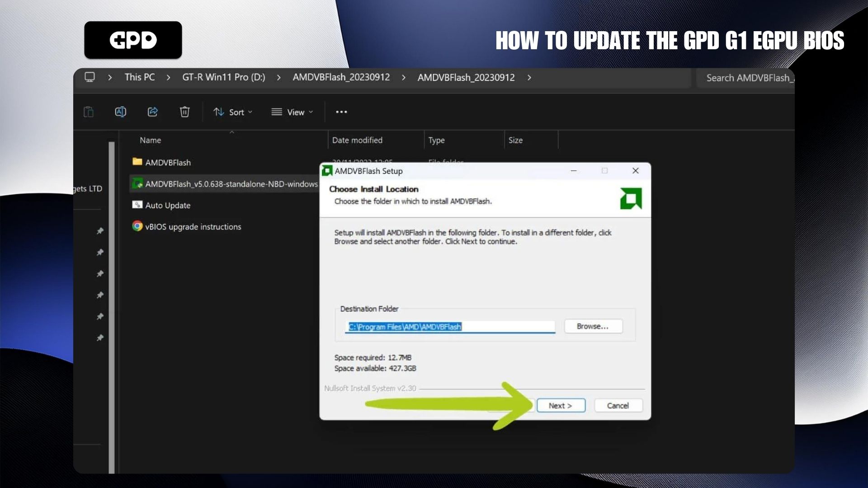Screen dimensions: 868x488
Task: Navigate to GT-R Win11 Pro (D:) breadcrumb
Action: click(x=223, y=77)
